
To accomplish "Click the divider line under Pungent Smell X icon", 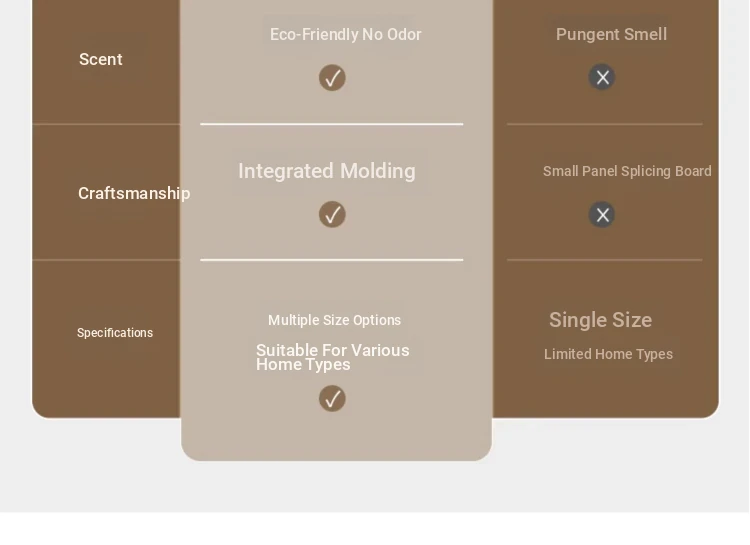I will tap(605, 124).
